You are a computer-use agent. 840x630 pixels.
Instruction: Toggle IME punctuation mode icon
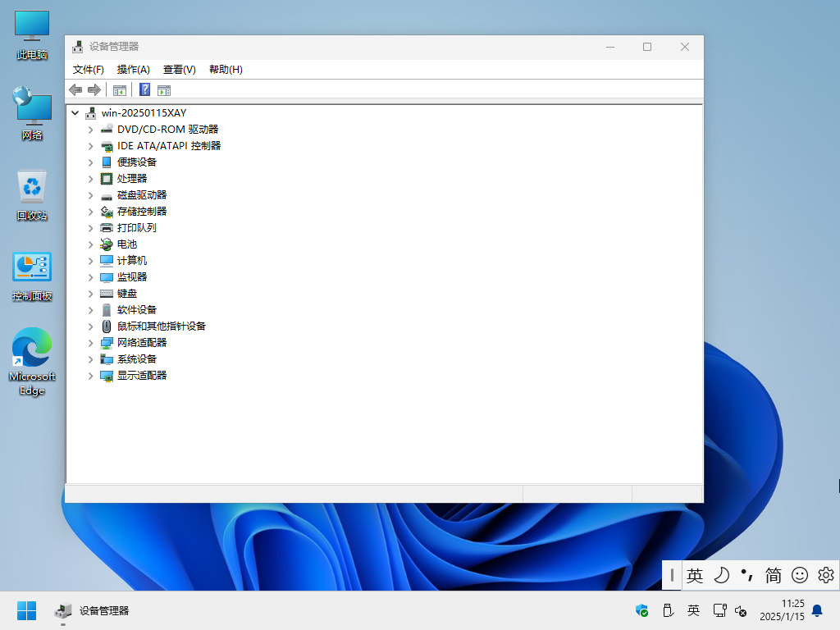[746, 575]
